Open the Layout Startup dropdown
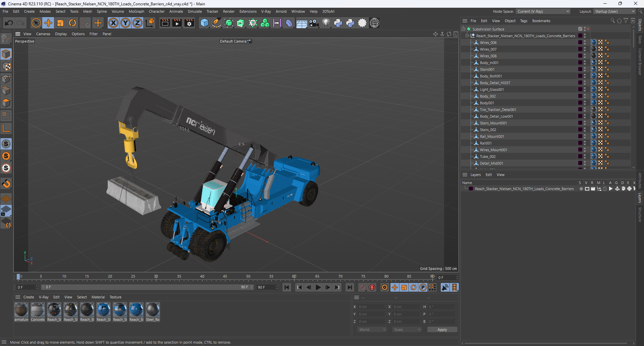Screen dimensions: 644x346 click(x=614, y=11)
